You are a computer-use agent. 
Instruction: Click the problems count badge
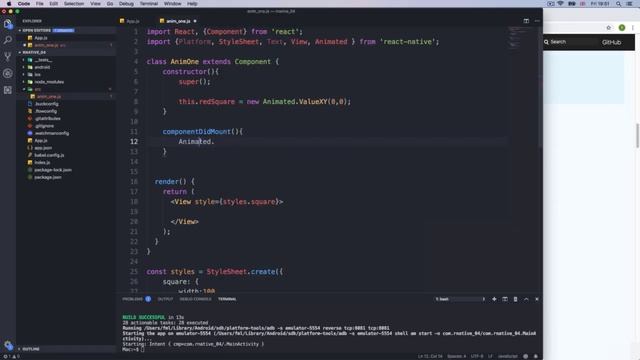(x=148, y=299)
